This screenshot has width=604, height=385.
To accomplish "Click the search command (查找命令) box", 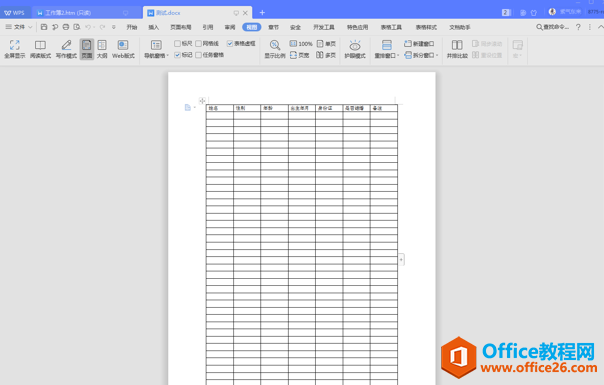I will click(552, 27).
